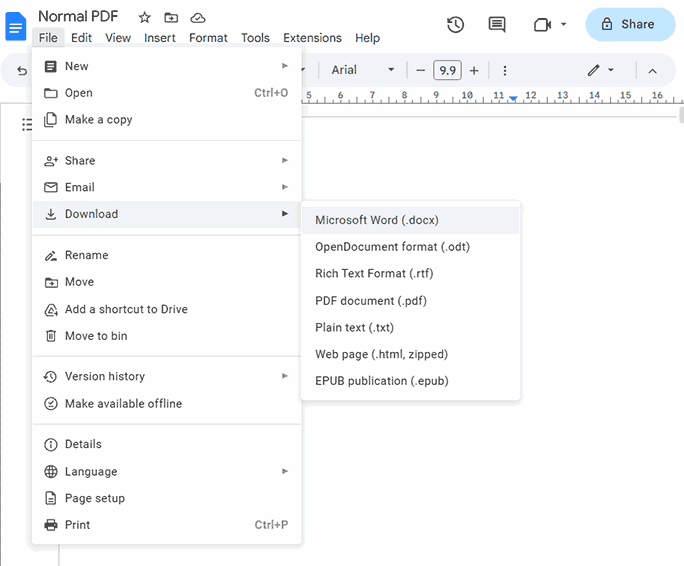The image size is (684, 566).
Task: Open the comments panel icon
Action: coord(497,24)
